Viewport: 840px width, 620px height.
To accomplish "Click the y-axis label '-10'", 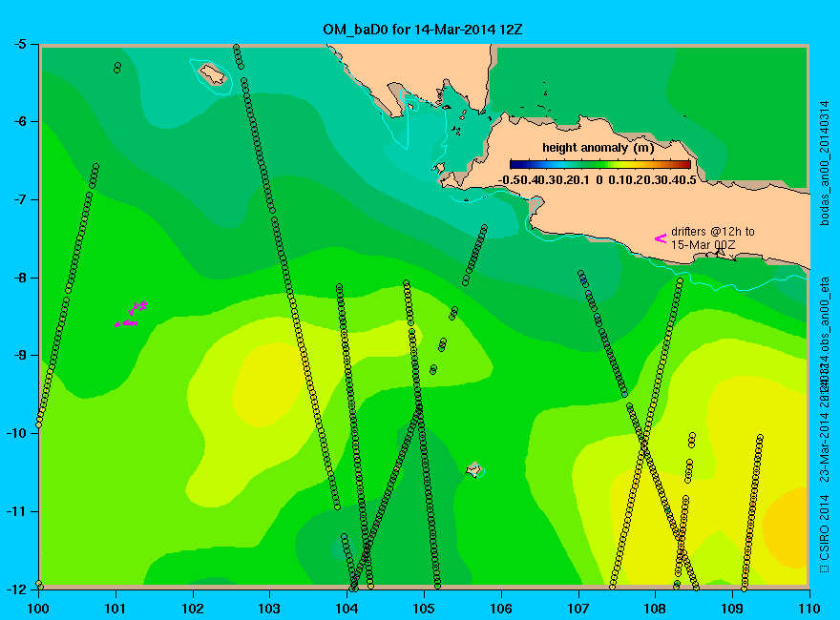I will click(x=15, y=433).
